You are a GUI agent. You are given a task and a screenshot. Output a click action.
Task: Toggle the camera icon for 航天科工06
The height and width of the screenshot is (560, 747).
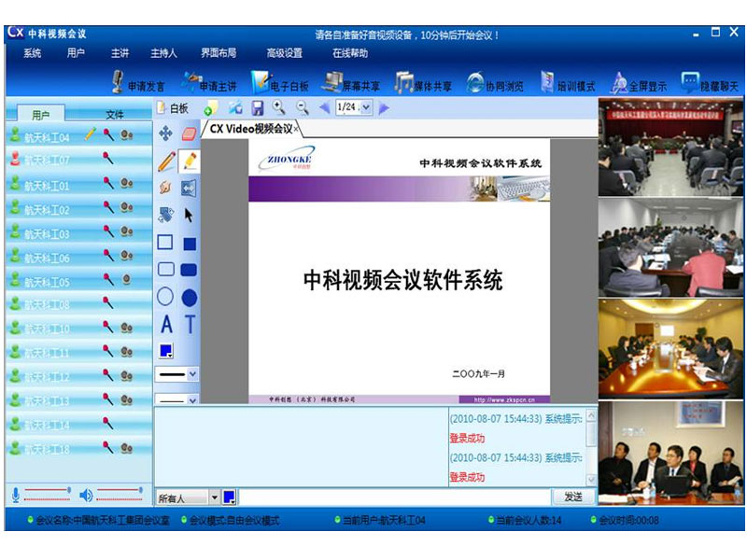coord(126,256)
